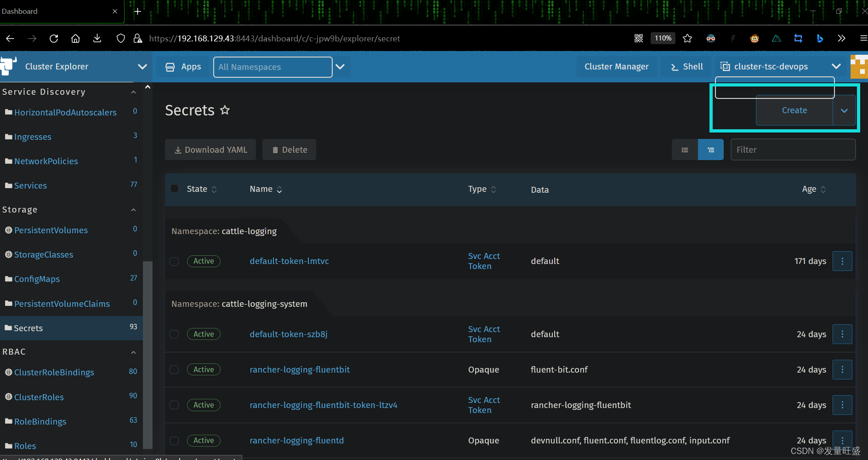Open the Apps button
This screenshot has height=460, width=868.
pos(183,67)
